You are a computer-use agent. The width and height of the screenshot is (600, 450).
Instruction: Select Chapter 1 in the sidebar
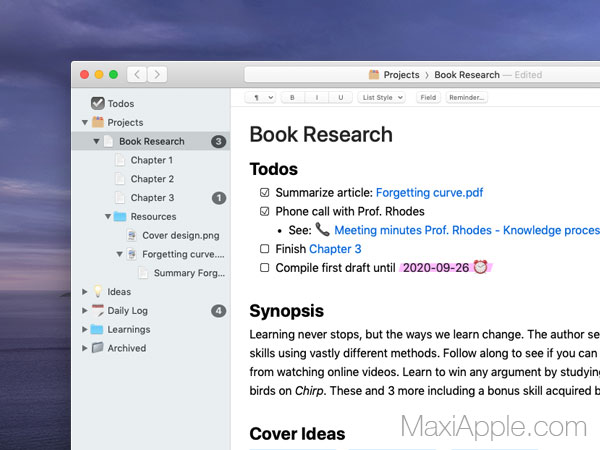152,160
